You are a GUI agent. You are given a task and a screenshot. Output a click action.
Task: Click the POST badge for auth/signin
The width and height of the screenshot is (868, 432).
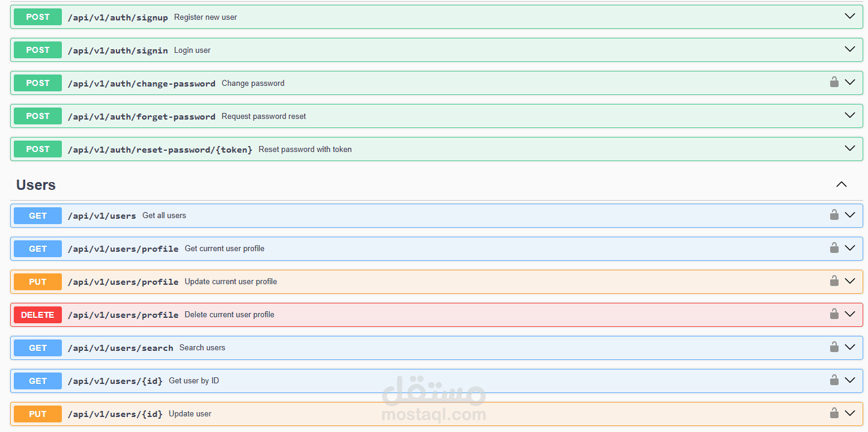click(x=38, y=50)
